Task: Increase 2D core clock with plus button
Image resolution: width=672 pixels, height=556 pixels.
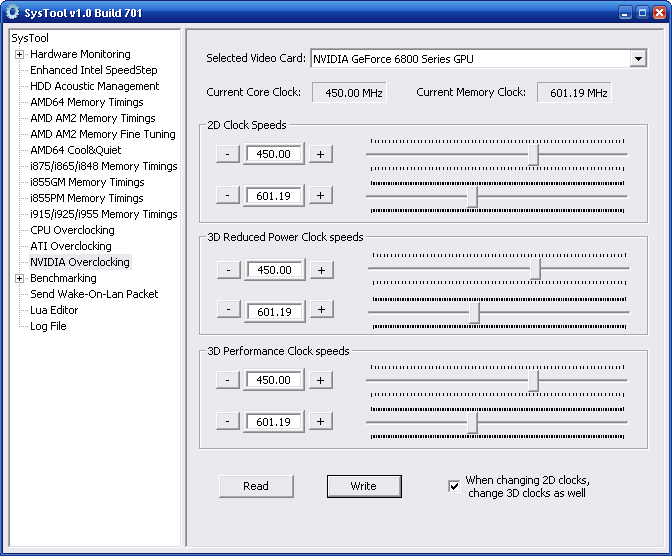Action: [x=320, y=154]
